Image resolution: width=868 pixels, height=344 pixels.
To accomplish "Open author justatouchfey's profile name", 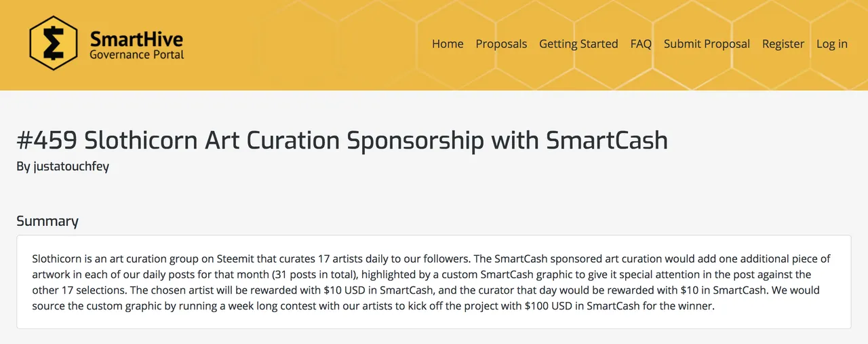I will (71, 166).
